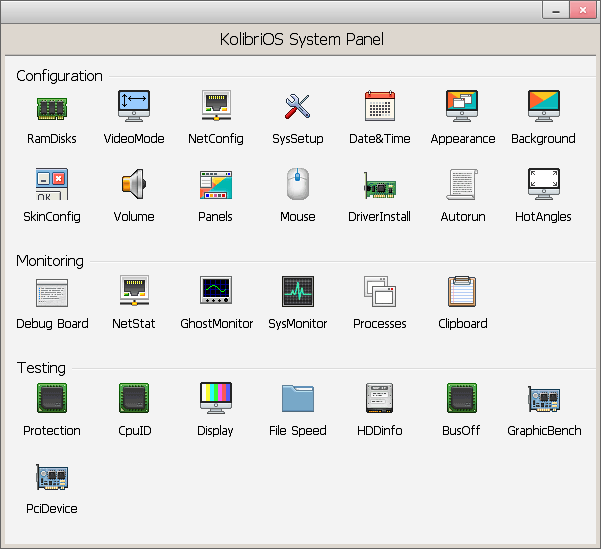Open HotAngles settings
The height and width of the screenshot is (549, 601).
click(x=544, y=184)
